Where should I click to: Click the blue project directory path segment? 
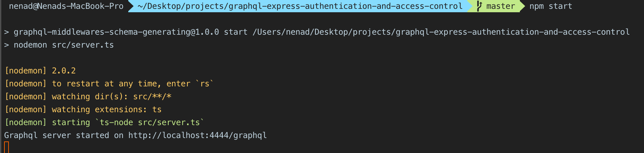click(x=300, y=6)
